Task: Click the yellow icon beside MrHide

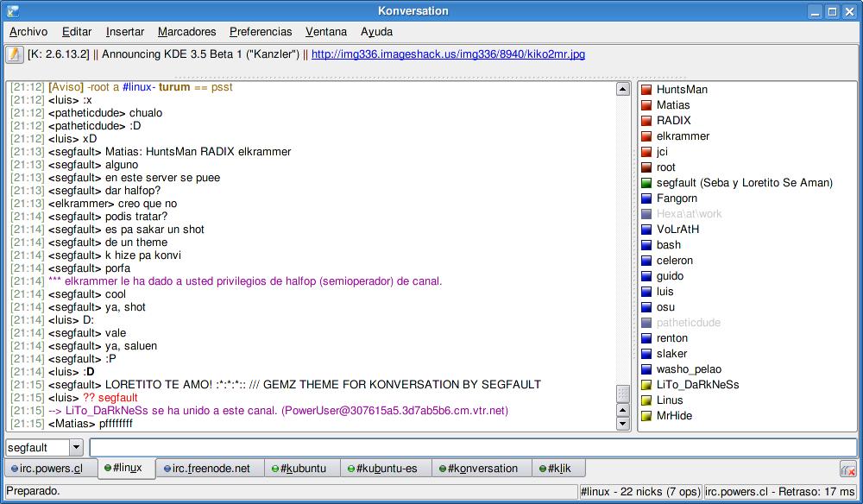Action: pyautogui.click(x=646, y=416)
